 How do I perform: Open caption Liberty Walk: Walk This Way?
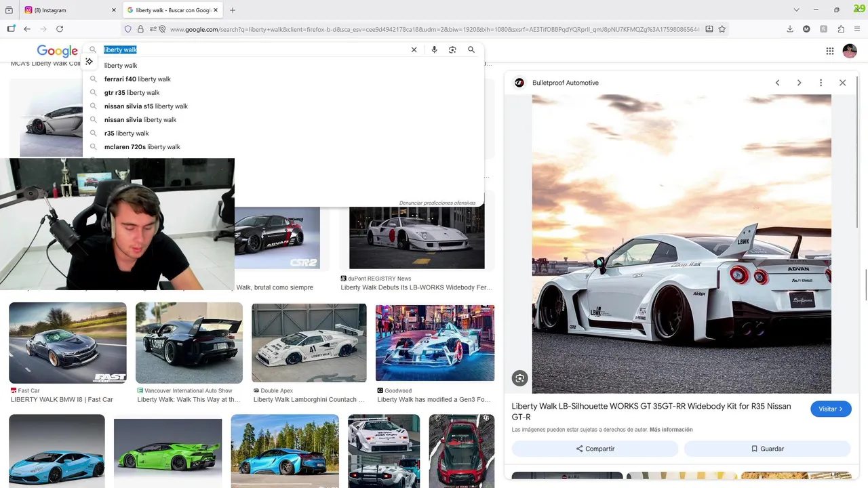[189, 400]
